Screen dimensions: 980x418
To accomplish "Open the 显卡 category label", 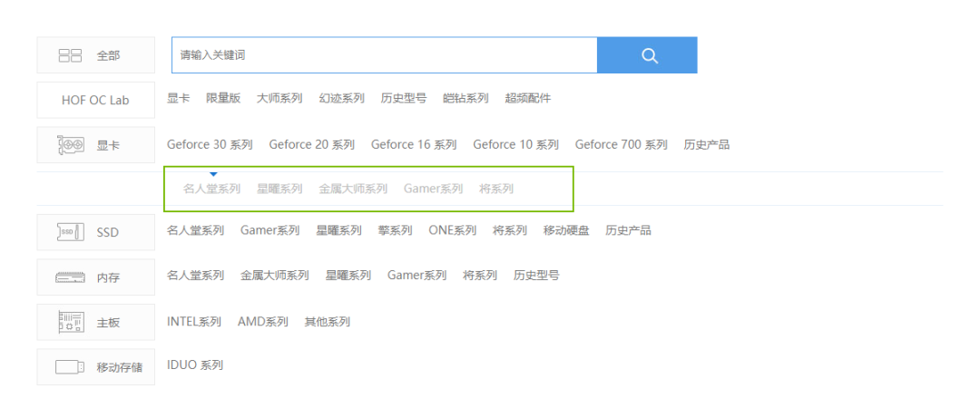I will click(x=107, y=146).
